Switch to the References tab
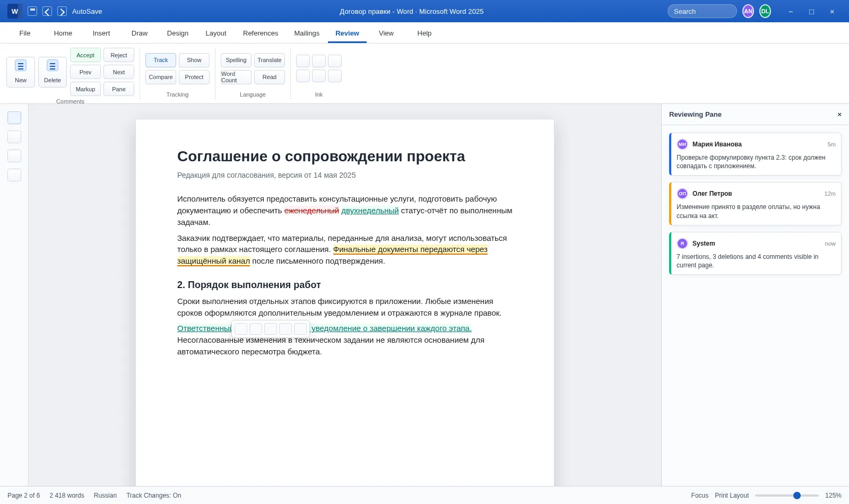849x504 pixels. pyautogui.click(x=261, y=33)
